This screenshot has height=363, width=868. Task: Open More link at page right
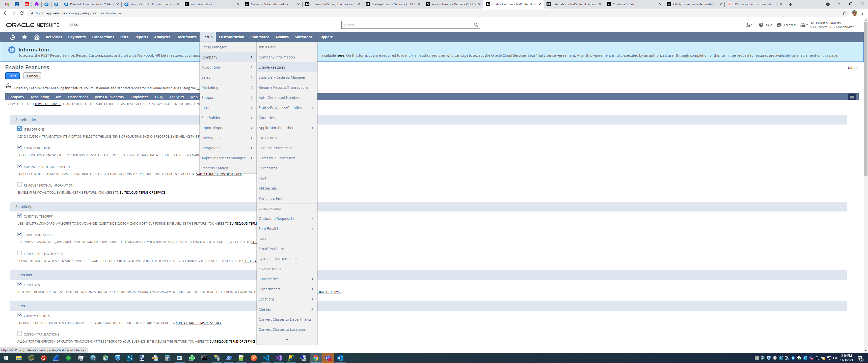[852, 68]
